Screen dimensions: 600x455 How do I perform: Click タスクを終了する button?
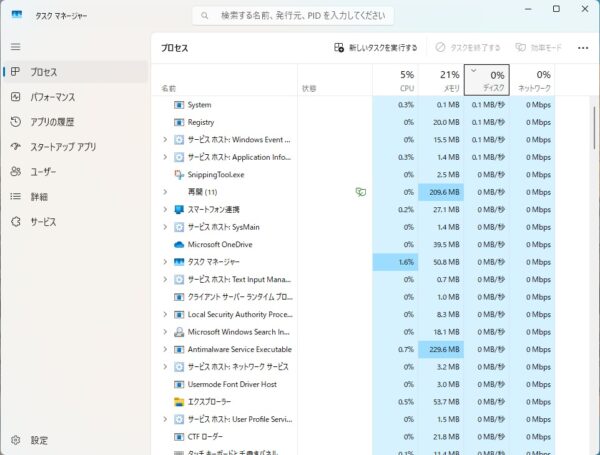pos(468,48)
